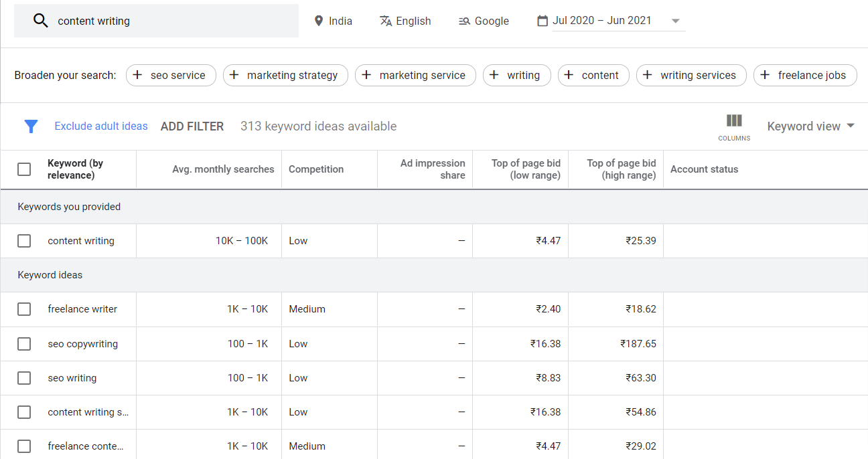Check the 'content writing' keyword row
This screenshot has height=459, width=868.
pos(24,241)
